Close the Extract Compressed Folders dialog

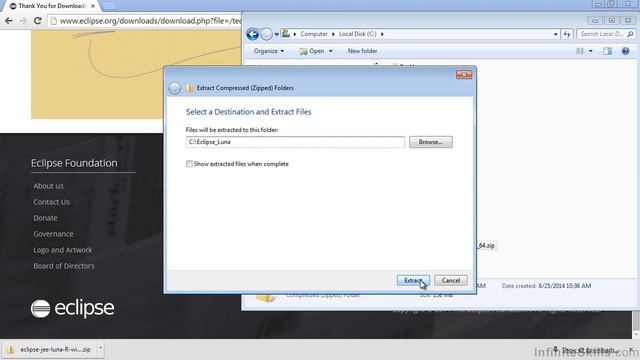tap(464, 75)
